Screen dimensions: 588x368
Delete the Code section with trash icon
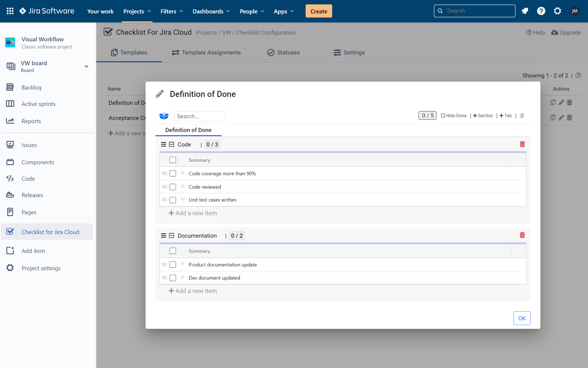pos(522,144)
